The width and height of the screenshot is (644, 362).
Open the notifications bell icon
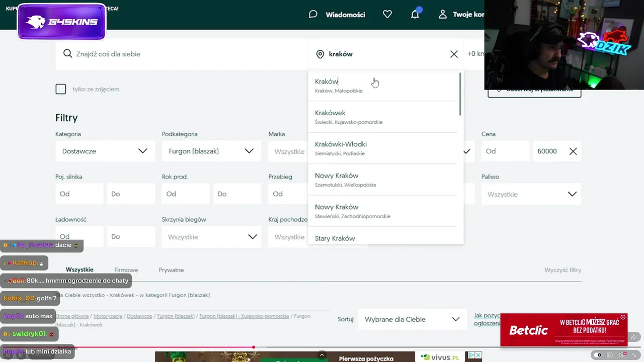(x=415, y=14)
